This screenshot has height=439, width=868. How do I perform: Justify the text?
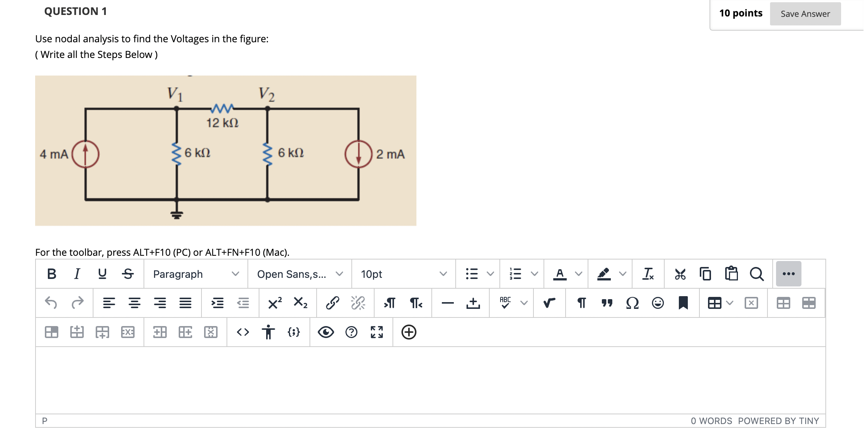tap(185, 303)
